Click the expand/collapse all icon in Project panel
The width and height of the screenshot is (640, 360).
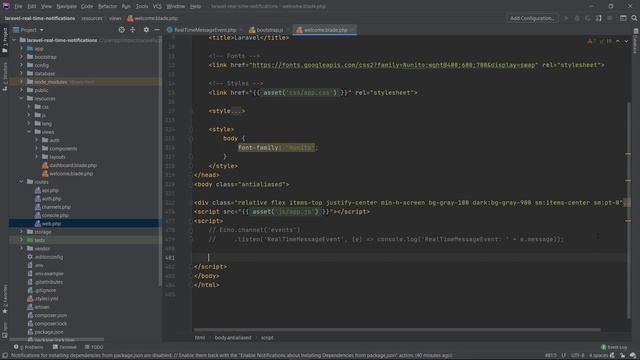point(133,30)
